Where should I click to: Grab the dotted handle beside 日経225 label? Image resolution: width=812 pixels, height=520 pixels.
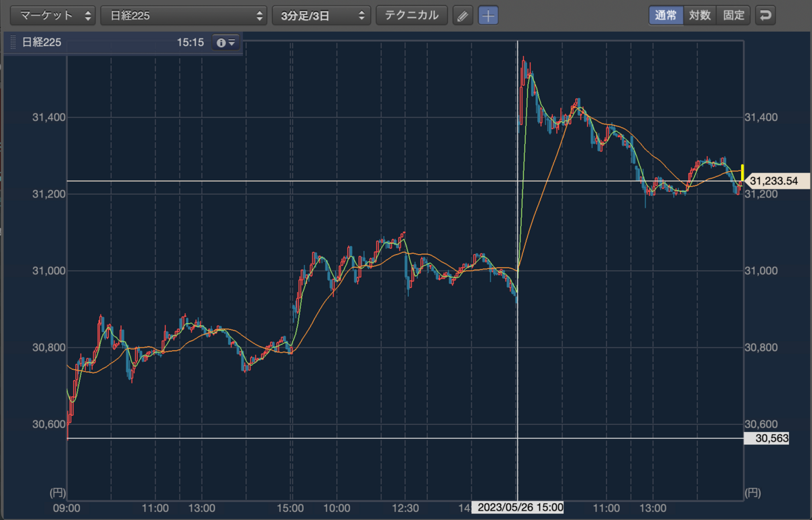tap(13, 43)
